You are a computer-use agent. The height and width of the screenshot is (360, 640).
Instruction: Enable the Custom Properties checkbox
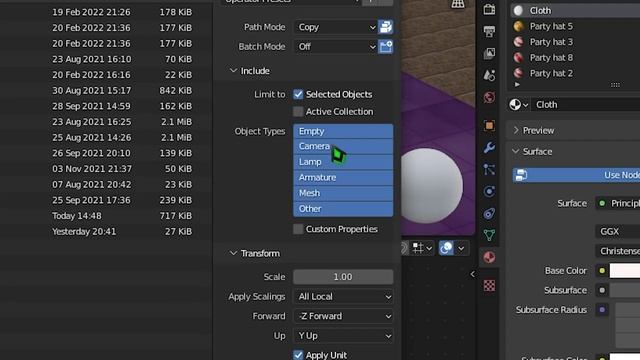pyautogui.click(x=298, y=229)
